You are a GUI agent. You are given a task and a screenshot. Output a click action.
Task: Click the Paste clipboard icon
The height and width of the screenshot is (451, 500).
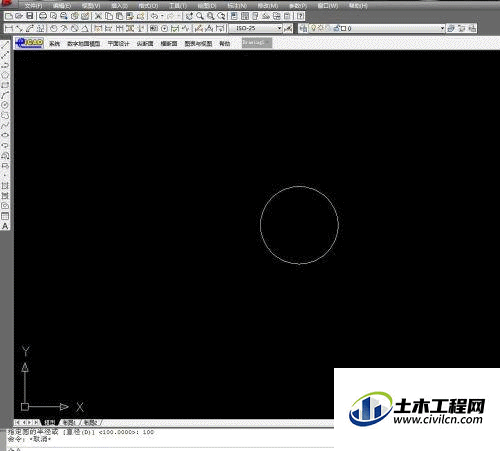[119, 16]
